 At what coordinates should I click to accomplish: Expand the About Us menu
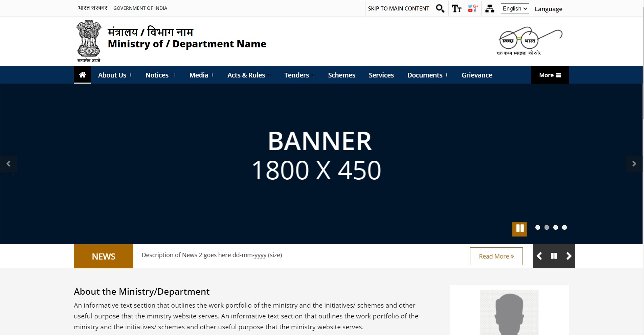(115, 75)
